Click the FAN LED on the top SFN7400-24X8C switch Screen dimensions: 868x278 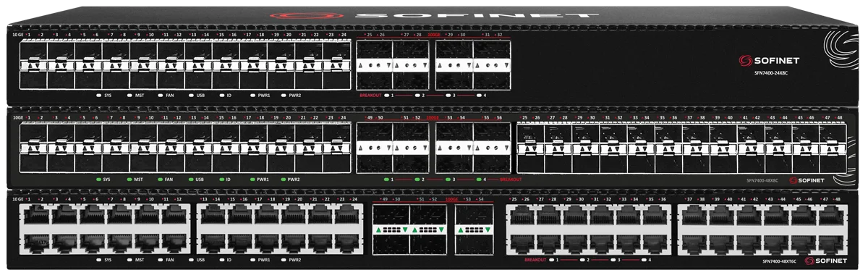[160, 96]
